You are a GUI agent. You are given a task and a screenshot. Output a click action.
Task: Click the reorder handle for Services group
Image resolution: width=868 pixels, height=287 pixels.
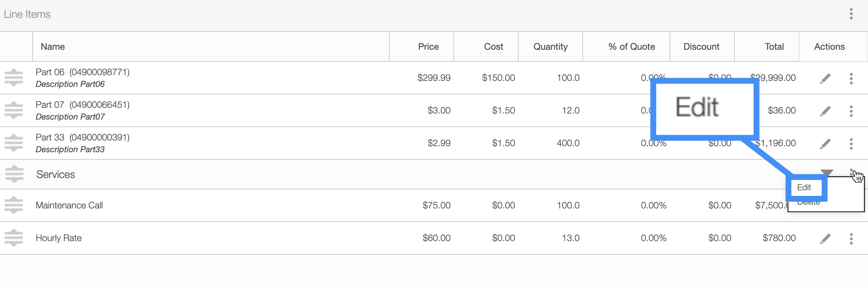tap(14, 174)
